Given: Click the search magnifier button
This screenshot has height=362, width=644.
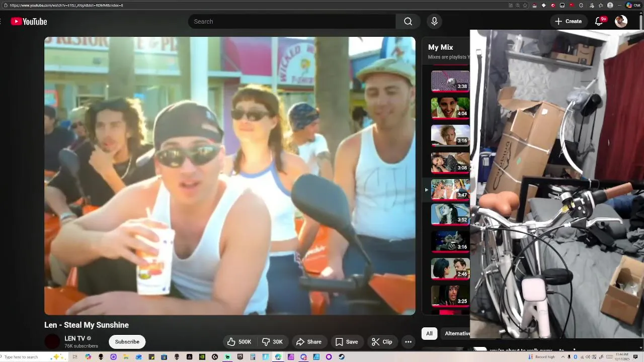Looking at the screenshot, I should 408,22.
